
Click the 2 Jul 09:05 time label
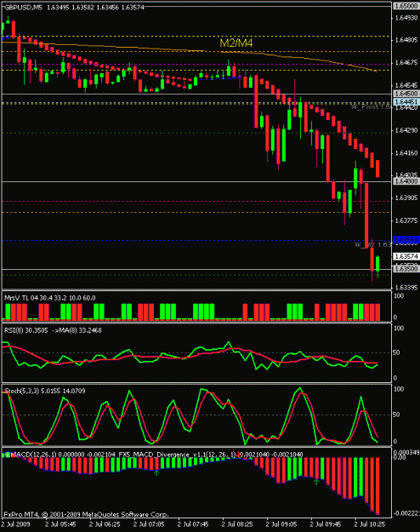(x=281, y=524)
